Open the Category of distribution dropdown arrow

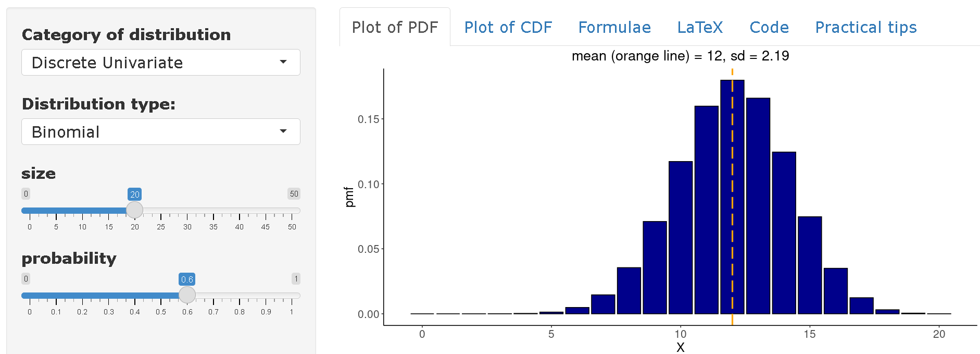pyautogui.click(x=283, y=62)
